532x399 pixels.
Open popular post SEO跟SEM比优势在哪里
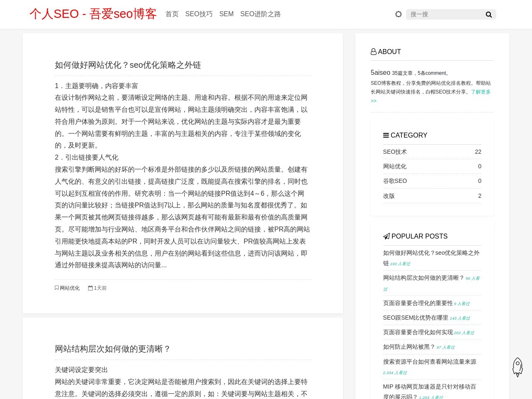(x=416, y=318)
